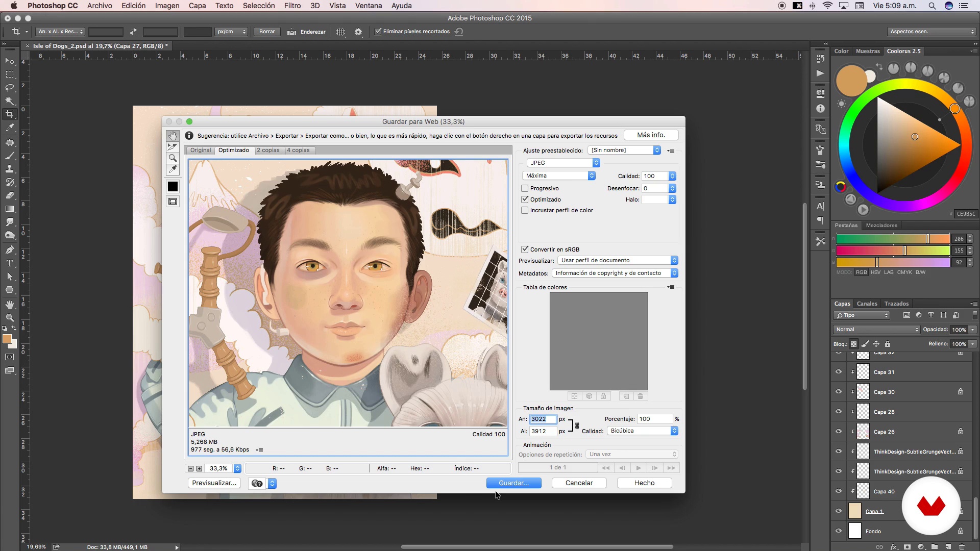Enable the Progresivo checkbox

click(x=525, y=188)
